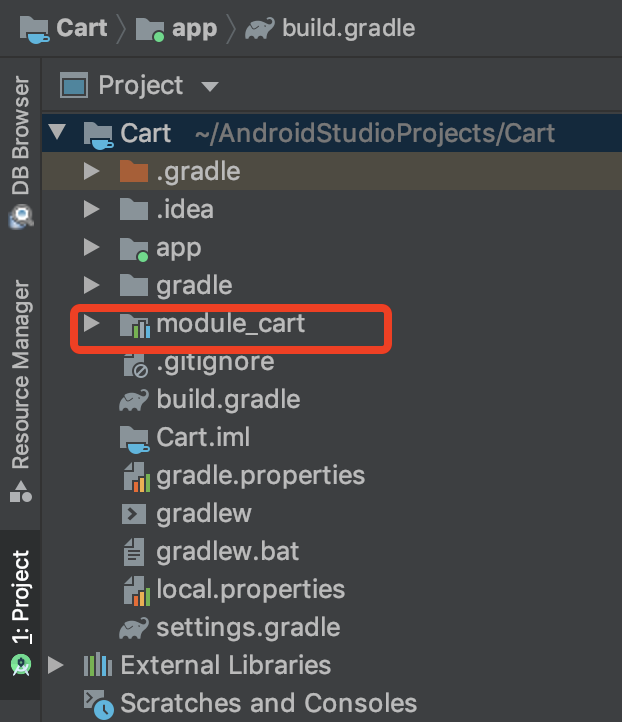Expand the .gradle folder
The width and height of the screenshot is (622, 722).
[92, 171]
